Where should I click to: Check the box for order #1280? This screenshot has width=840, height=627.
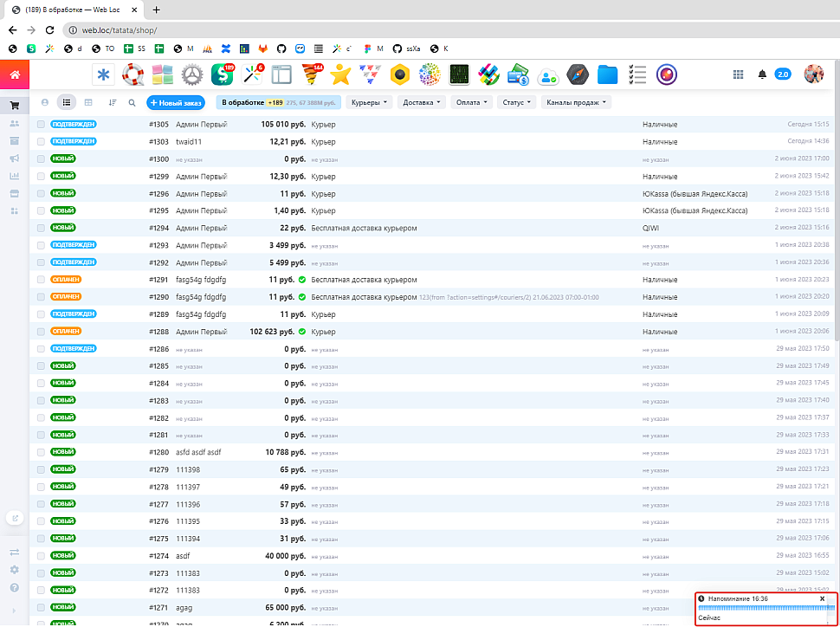pyautogui.click(x=41, y=452)
